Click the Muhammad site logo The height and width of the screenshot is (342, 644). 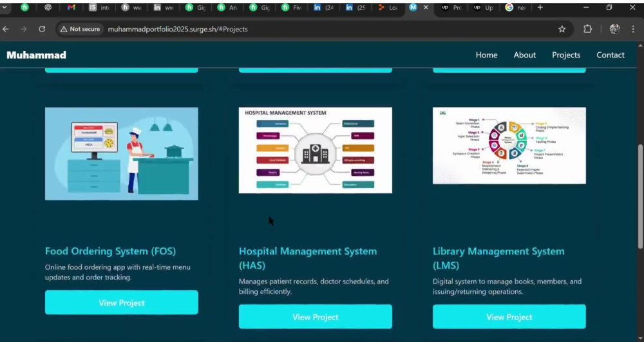click(36, 55)
